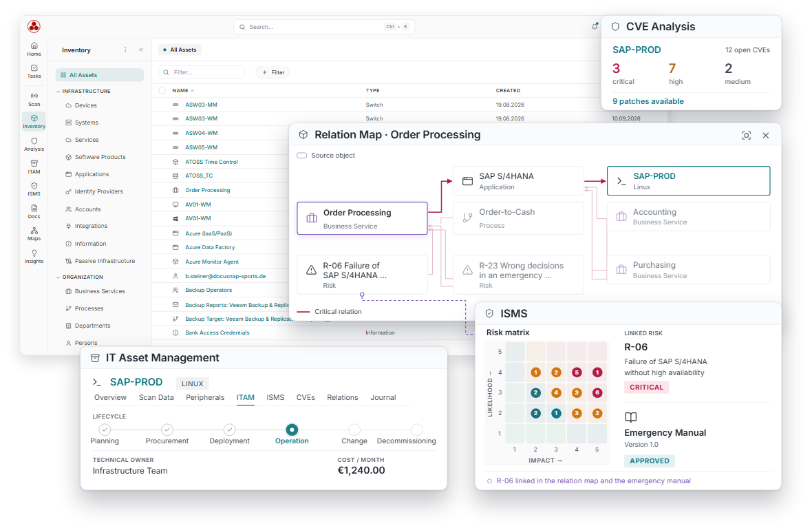The image size is (812, 528).
Task: Click the Filter button
Action: [x=273, y=72]
